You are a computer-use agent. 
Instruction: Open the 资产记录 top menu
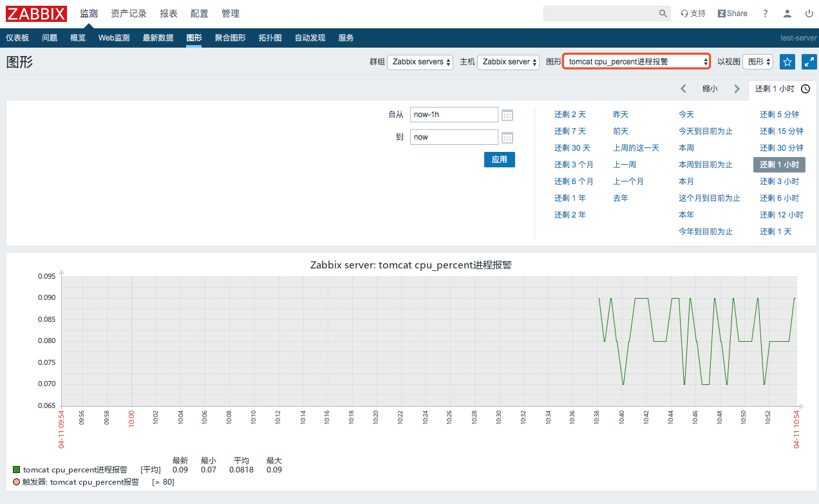click(129, 14)
